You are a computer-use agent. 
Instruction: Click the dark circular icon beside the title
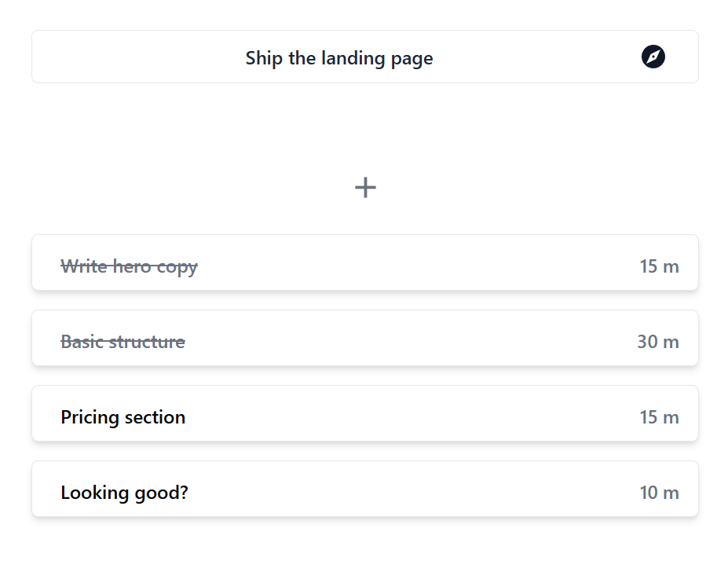point(654,56)
